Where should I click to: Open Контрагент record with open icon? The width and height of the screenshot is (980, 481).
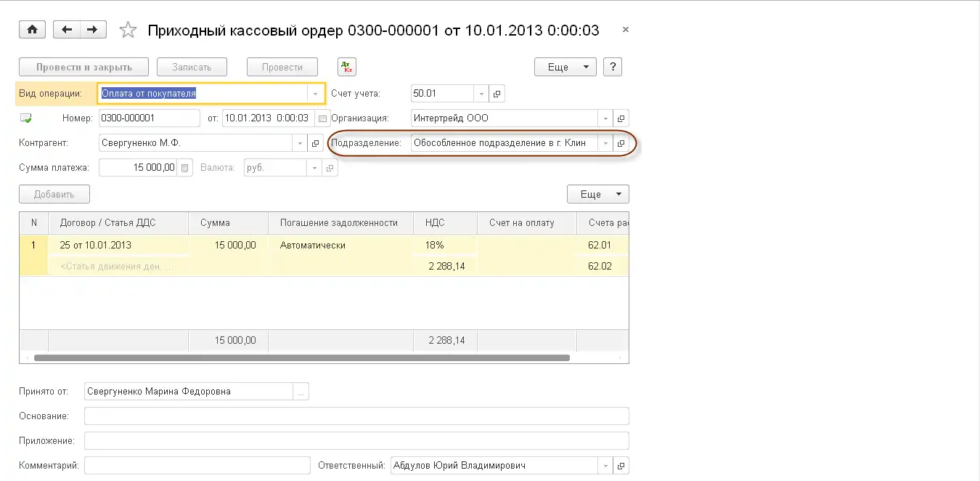(x=315, y=143)
